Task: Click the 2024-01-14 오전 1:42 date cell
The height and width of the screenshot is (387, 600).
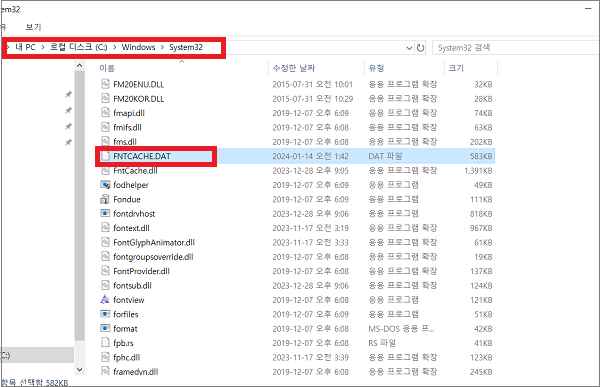Action: pos(310,156)
